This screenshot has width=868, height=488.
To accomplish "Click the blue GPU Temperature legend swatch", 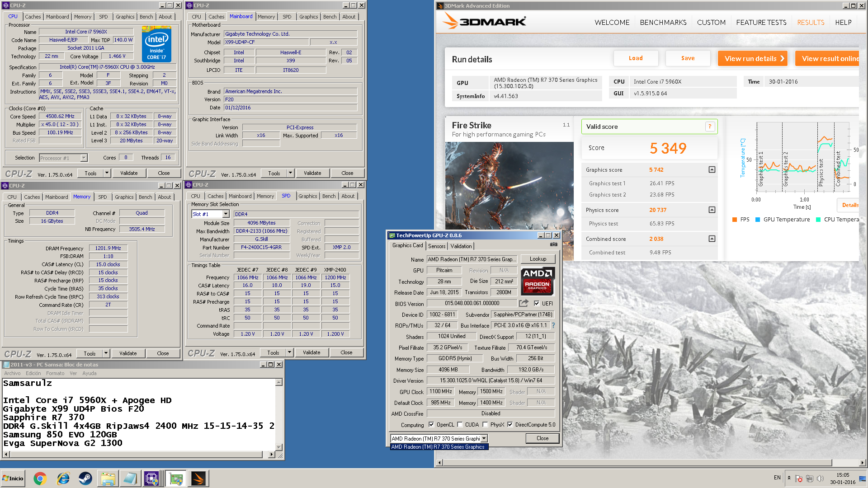I will click(x=758, y=220).
